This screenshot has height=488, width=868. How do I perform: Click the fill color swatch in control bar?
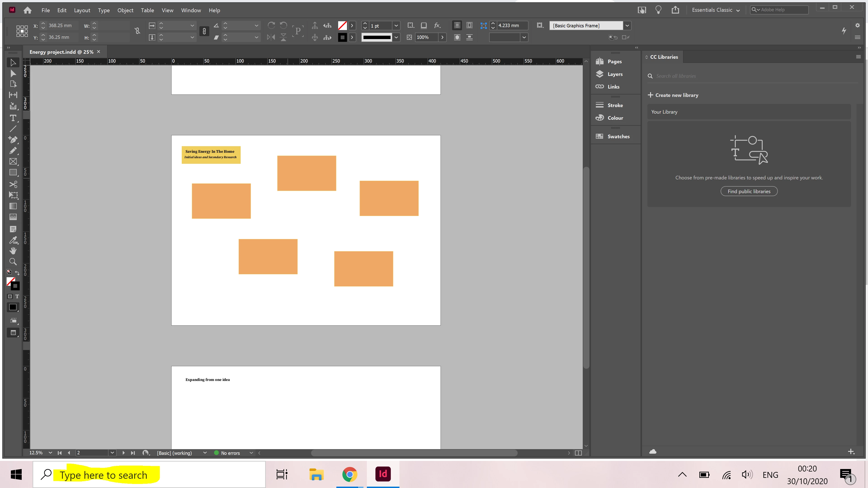(342, 26)
